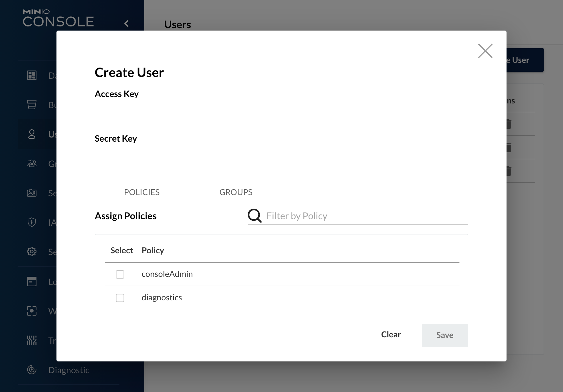Screen dimensions: 563x392
Task: Switch to the GROUPS tab
Action: pyautogui.click(x=236, y=192)
